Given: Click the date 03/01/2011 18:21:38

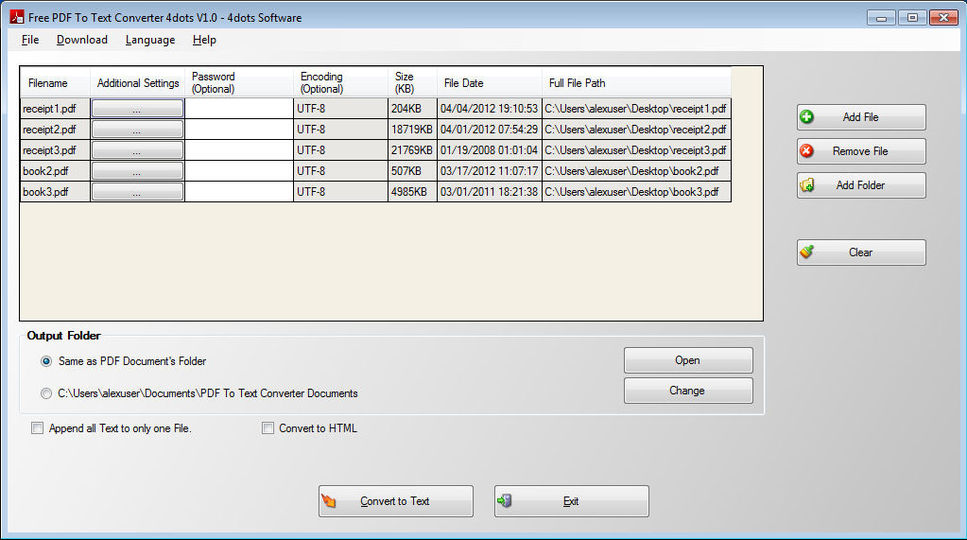Looking at the screenshot, I should coord(490,192).
